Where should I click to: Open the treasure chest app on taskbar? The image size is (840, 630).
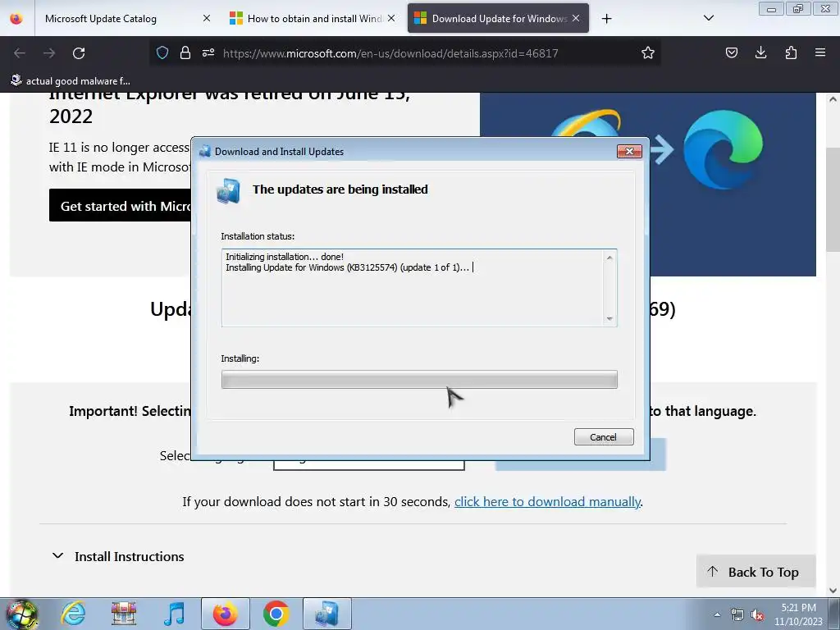click(x=124, y=614)
